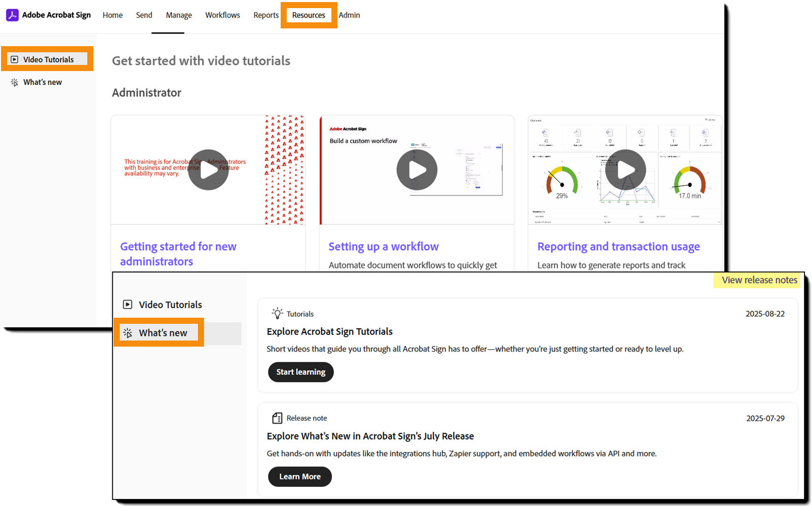Open the Admin section
This screenshot has width=812, height=506.
pyautogui.click(x=349, y=15)
